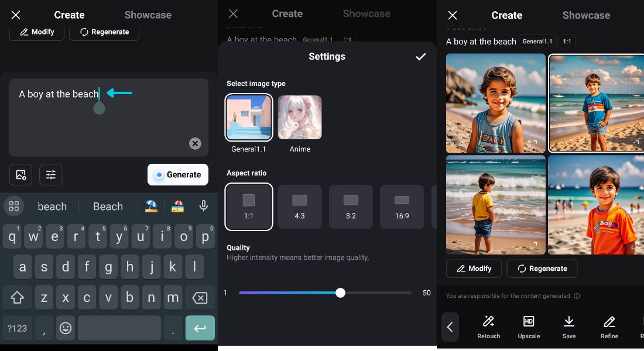The image size is (644, 351).
Task: Open the keyboard apps grid icon
Action: click(14, 206)
